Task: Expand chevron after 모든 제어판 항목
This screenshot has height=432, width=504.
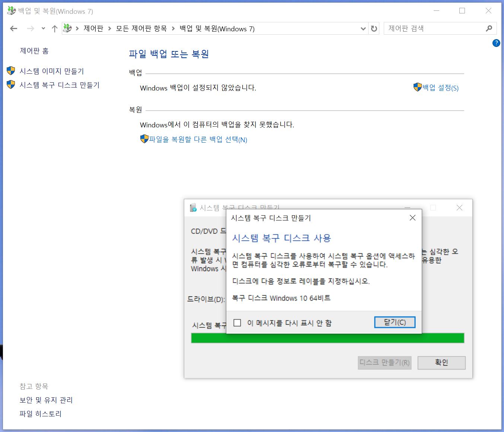Action: [173, 29]
